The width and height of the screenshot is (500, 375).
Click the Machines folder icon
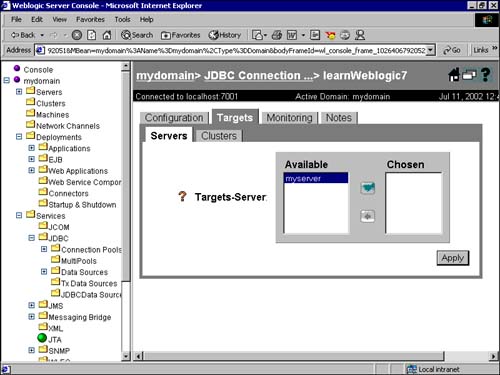tap(31, 113)
